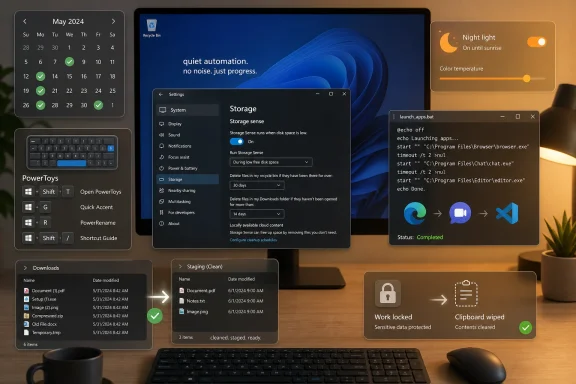This screenshot has height=384, width=576.
Task: Select System in the Settings sidebar
Action: (x=188, y=110)
